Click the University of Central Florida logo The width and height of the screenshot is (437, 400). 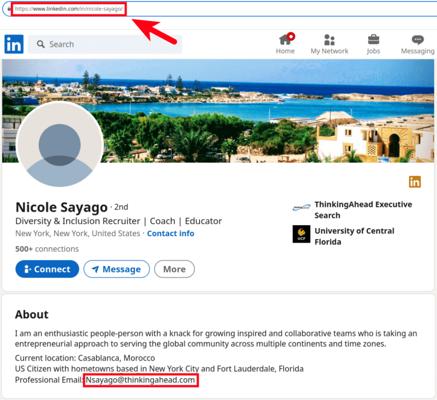coord(301,234)
